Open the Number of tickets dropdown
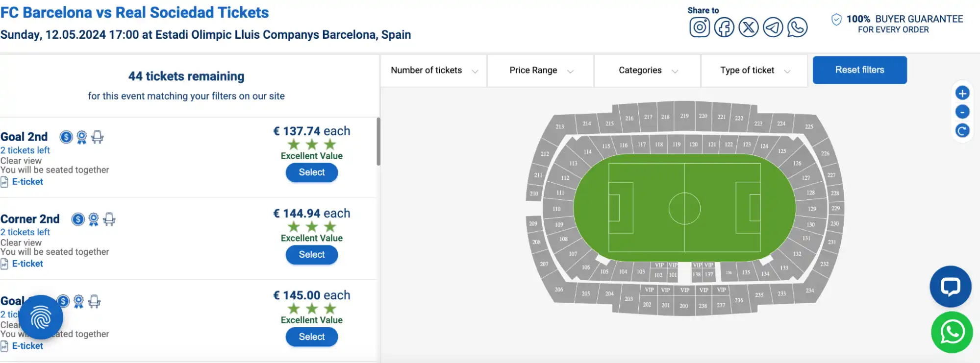980x363 pixels. (x=433, y=70)
